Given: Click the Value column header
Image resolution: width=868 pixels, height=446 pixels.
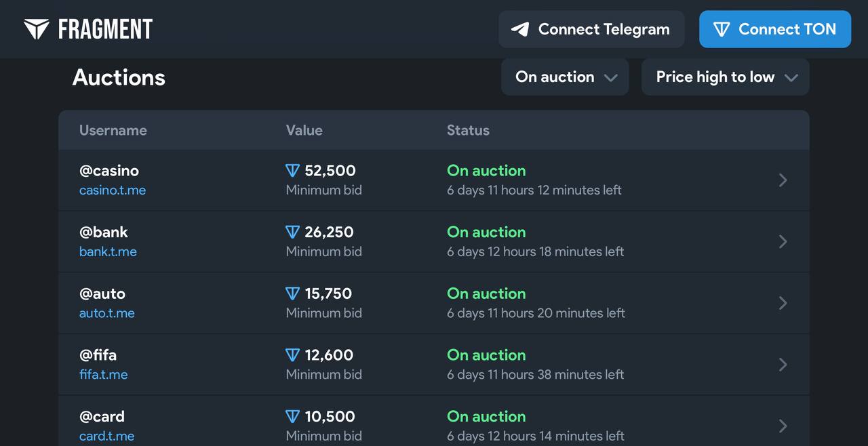Looking at the screenshot, I should coord(304,130).
